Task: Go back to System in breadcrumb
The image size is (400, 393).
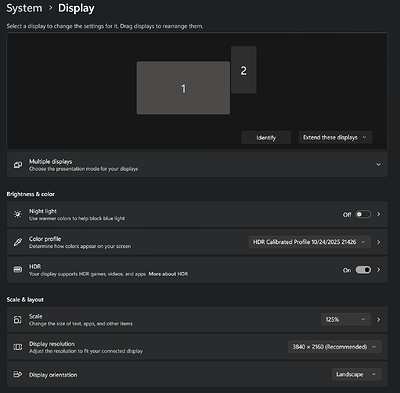Action: [24, 8]
